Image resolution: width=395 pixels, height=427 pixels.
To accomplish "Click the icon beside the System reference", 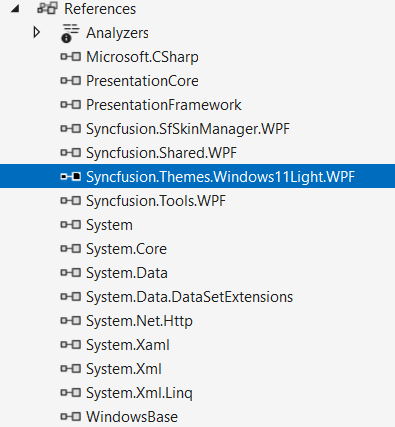I will click(71, 225).
